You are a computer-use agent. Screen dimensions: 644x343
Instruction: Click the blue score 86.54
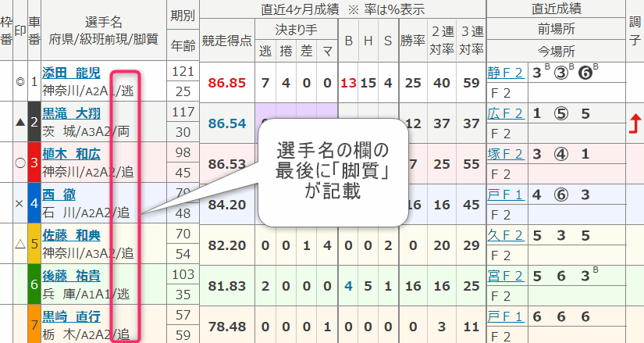[x=226, y=123]
